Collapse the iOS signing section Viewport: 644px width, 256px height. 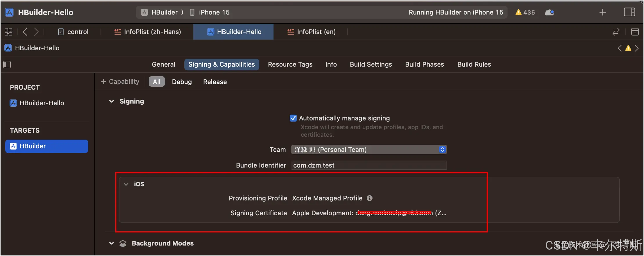point(126,184)
